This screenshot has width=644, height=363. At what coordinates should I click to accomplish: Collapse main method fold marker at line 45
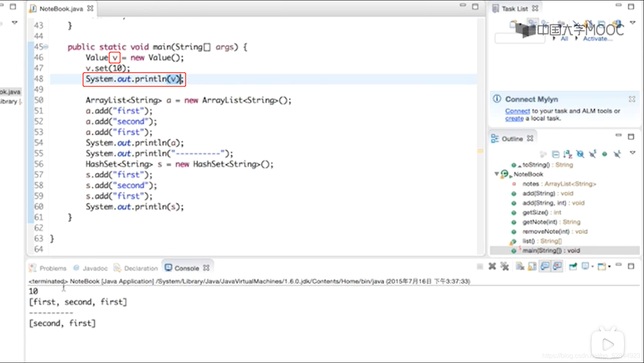pyautogui.click(x=46, y=47)
